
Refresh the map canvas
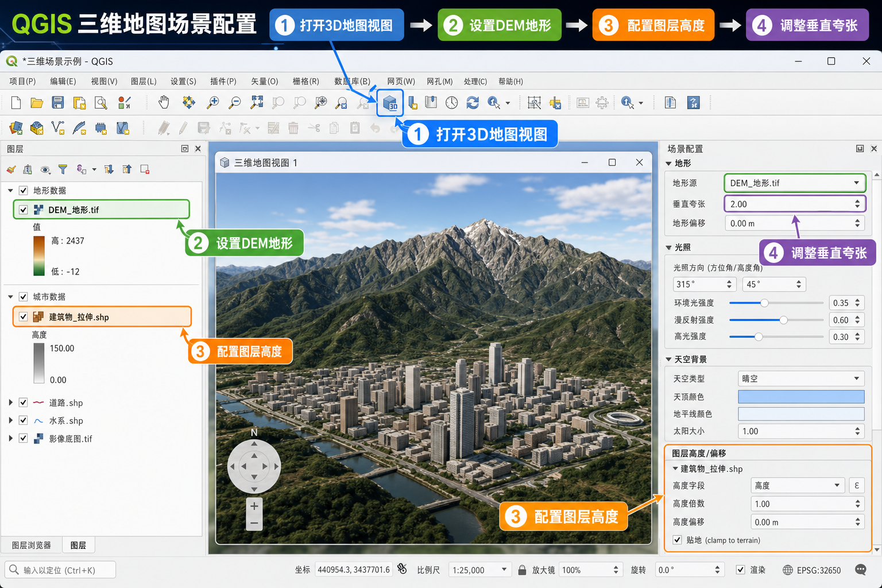pos(473,103)
